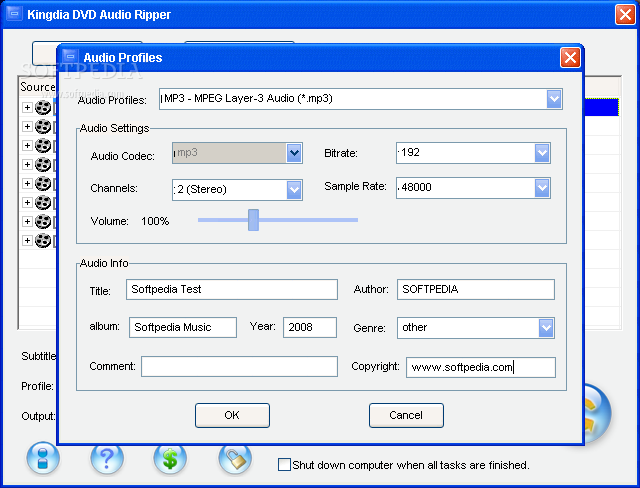
Task: Open the Audio Profiles dropdown
Action: pyautogui.click(x=554, y=99)
